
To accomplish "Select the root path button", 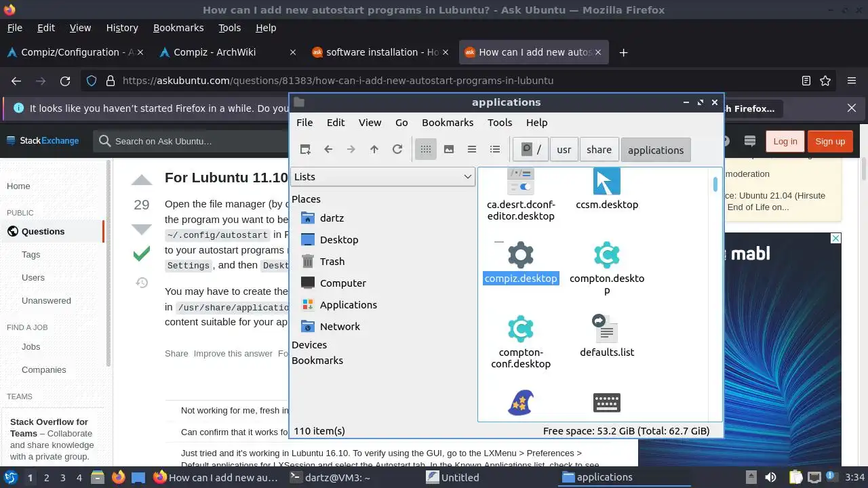I will (x=531, y=150).
